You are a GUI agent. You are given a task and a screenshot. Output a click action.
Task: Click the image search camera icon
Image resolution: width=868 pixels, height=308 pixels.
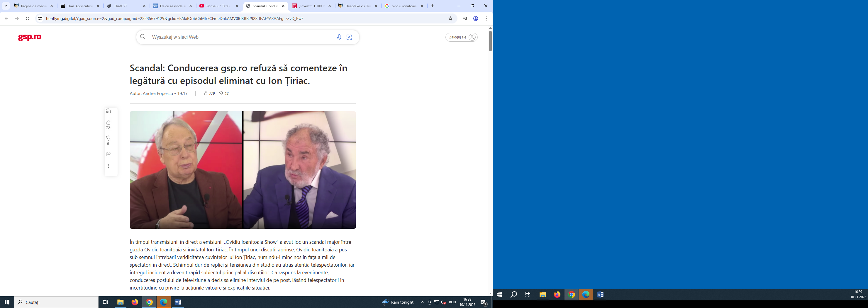click(x=350, y=37)
